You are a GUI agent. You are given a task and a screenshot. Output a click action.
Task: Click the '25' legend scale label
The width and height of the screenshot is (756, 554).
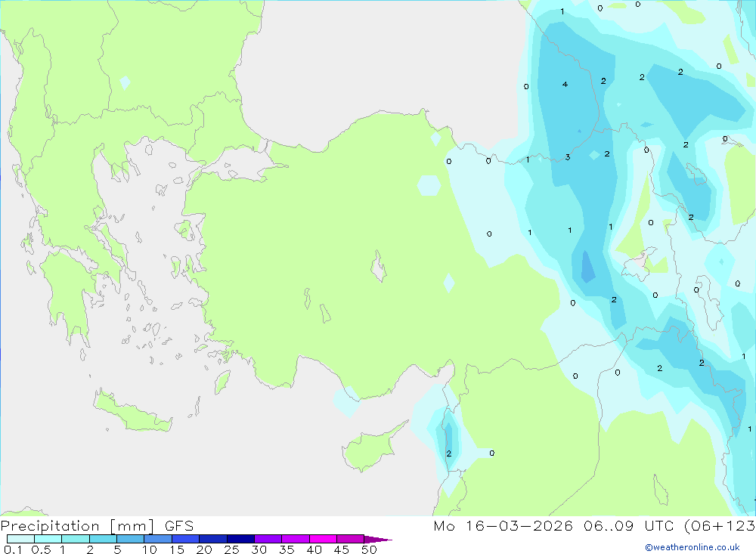pos(231,549)
